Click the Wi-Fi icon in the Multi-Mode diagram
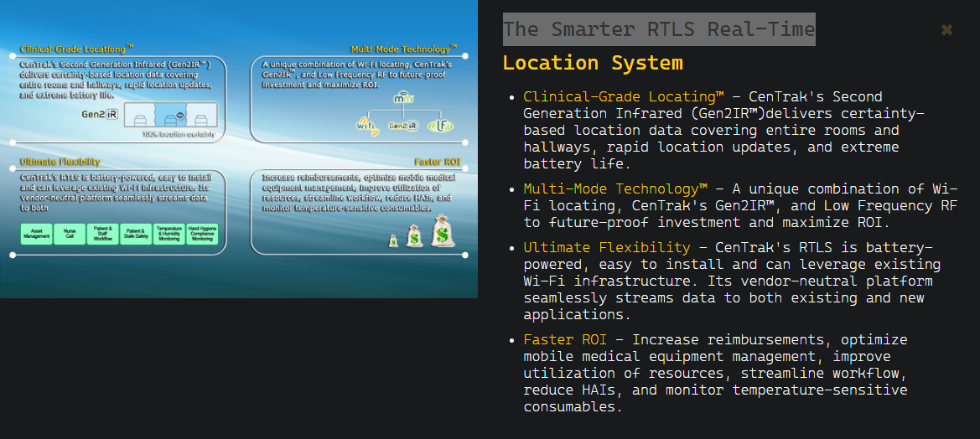Viewport: 980px width, 439px height. pyautogui.click(x=366, y=126)
